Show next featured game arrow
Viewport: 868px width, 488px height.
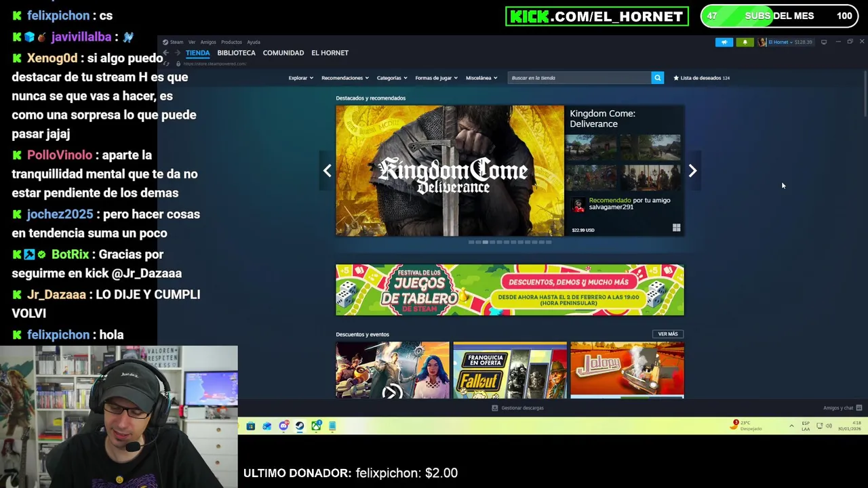692,171
